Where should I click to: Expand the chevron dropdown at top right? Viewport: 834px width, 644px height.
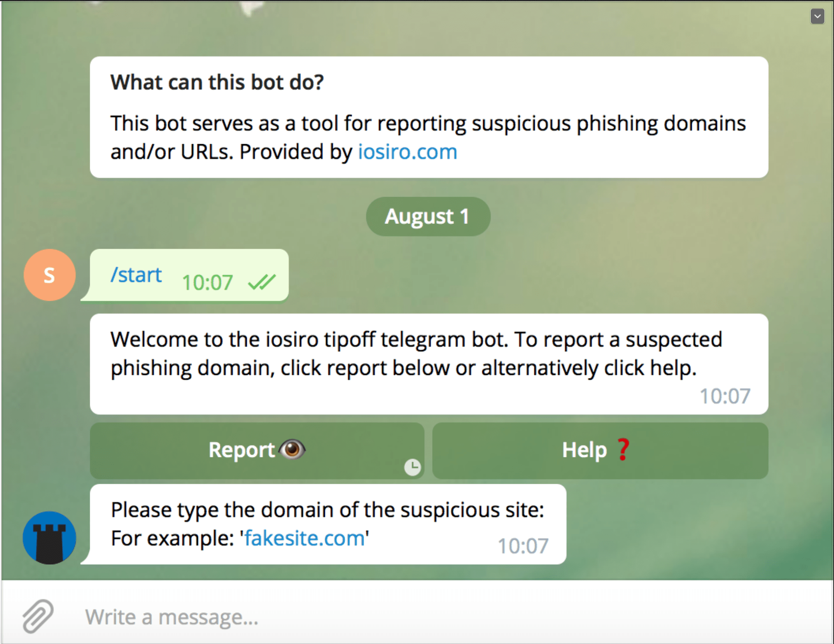click(x=817, y=16)
